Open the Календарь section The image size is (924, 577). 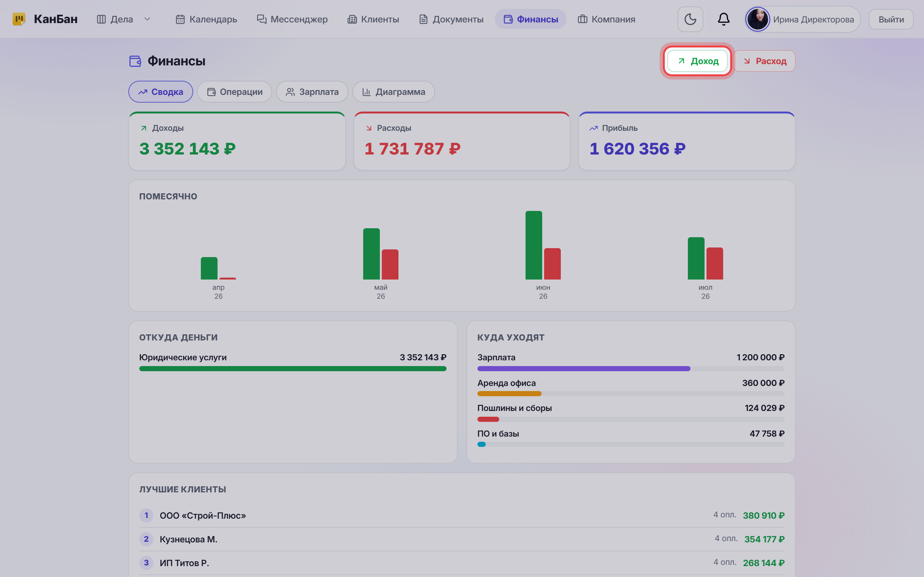click(206, 19)
